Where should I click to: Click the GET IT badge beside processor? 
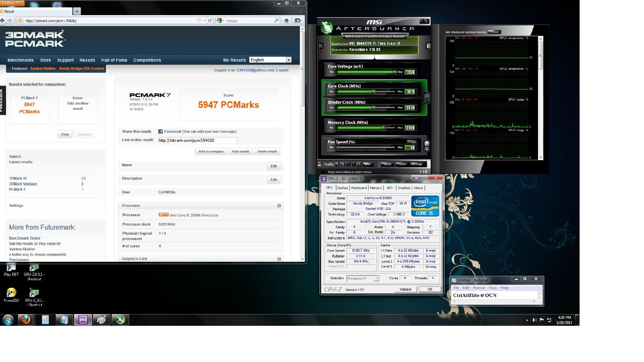click(x=164, y=215)
